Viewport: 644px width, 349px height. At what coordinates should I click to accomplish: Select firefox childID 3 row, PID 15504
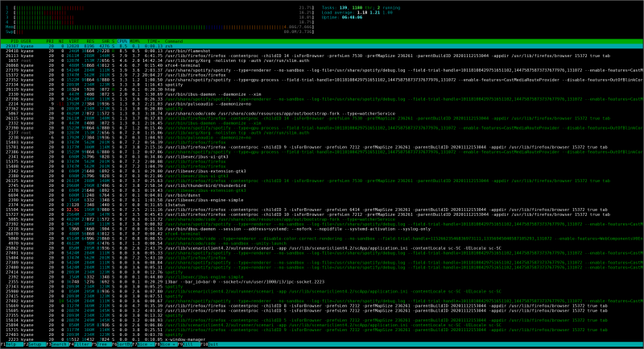322,210
